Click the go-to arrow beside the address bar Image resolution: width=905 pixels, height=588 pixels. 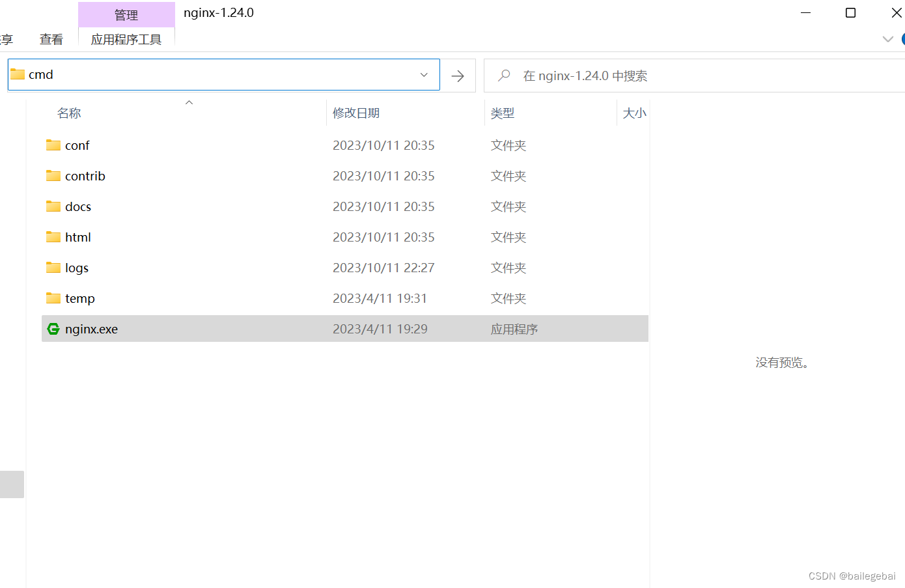(458, 76)
